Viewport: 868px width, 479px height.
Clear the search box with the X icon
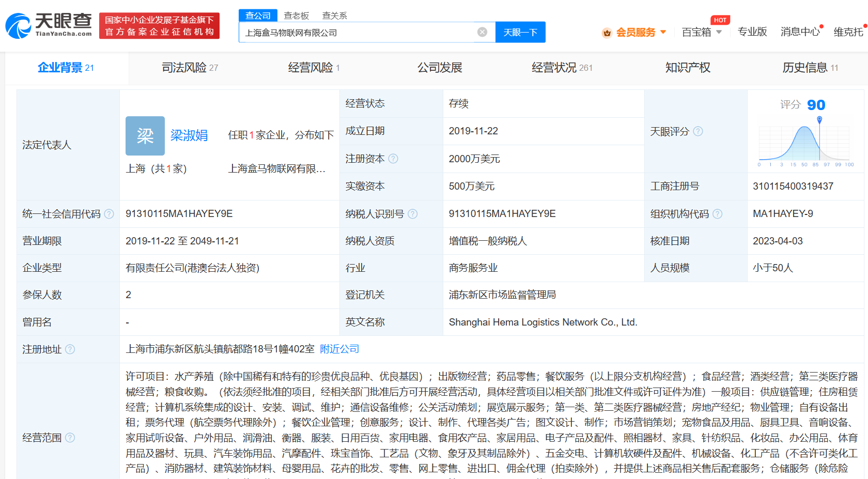(482, 32)
